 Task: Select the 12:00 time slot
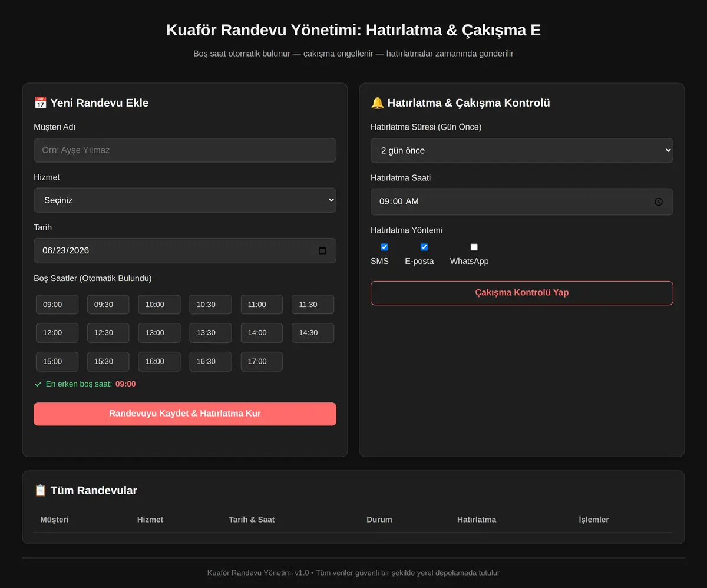(x=57, y=333)
